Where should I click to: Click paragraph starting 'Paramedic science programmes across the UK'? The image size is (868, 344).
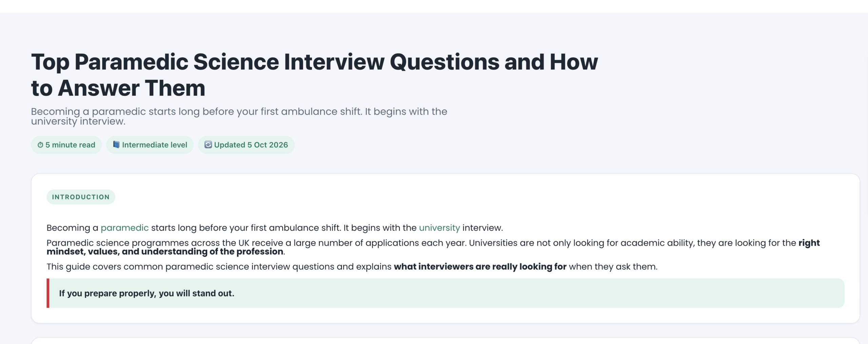[433, 247]
